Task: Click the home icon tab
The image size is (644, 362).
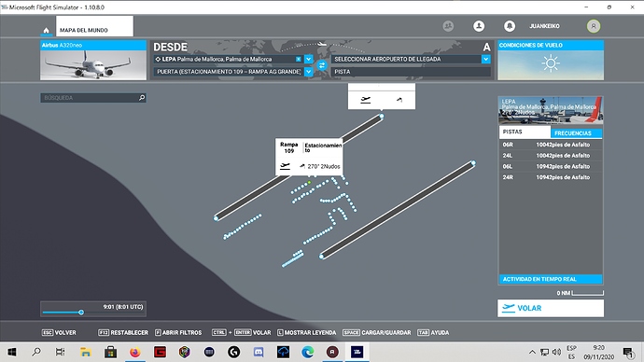Action: (x=46, y=30)
